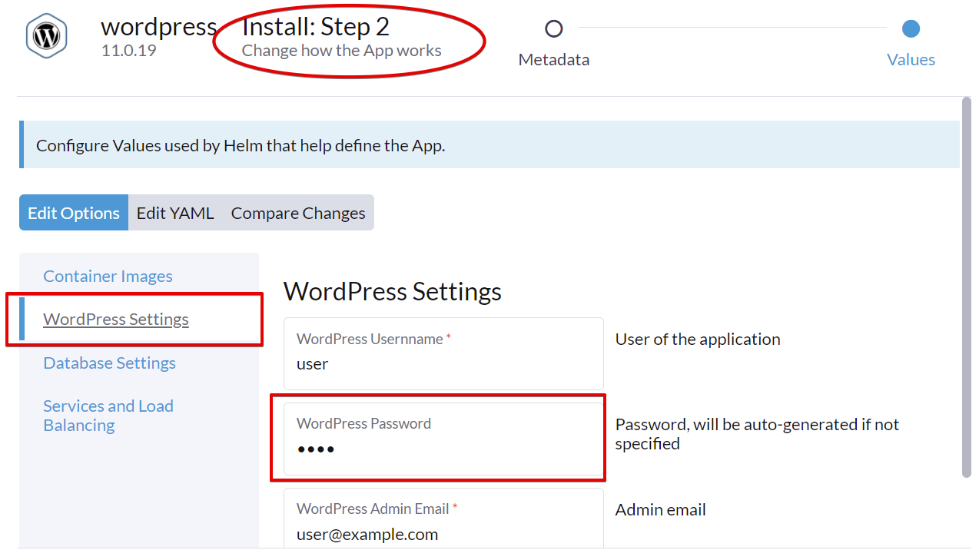The height and width of the screenshot is (560, 979).
Task: Click the password auto-generated description
Action: pos(757,434)
